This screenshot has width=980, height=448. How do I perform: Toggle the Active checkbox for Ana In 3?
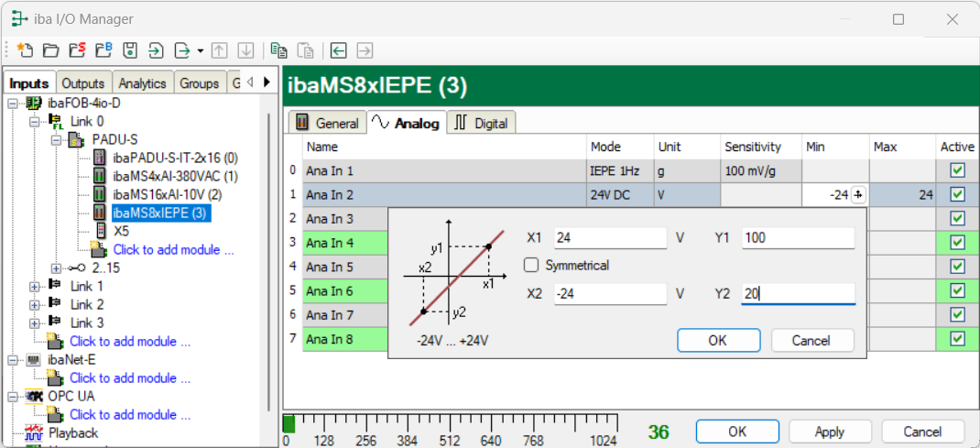[x=957, y=219]
